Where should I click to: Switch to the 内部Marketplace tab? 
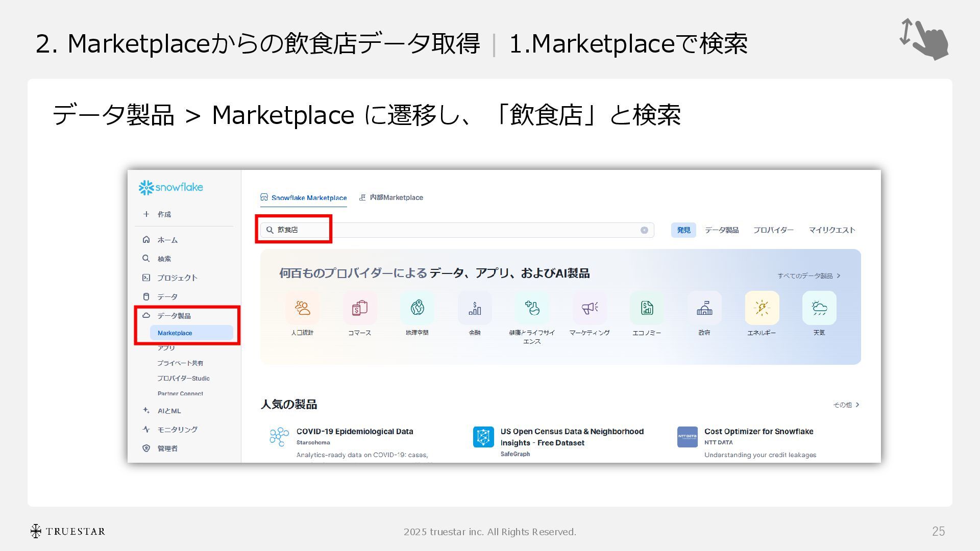pyautogui.click(x=391, y=197)
